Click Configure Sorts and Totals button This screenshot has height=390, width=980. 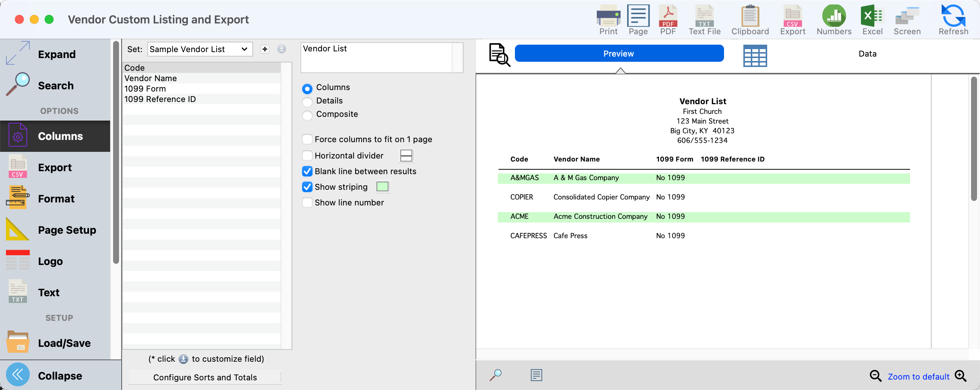205,377
